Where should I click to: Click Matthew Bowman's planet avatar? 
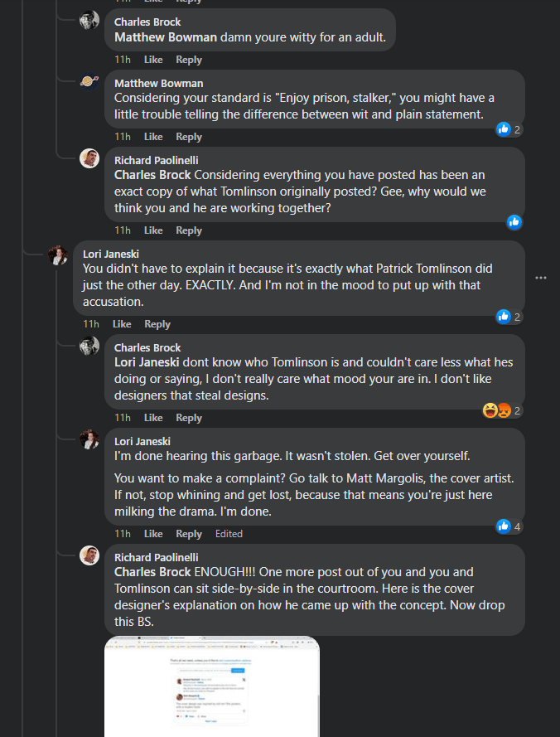point(89,81)
